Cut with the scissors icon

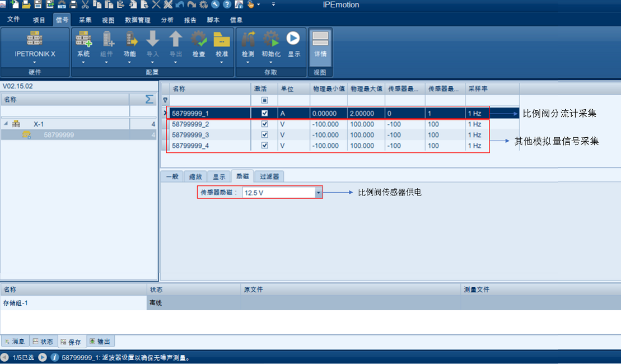pyautogui.click(x=85, y=4)
